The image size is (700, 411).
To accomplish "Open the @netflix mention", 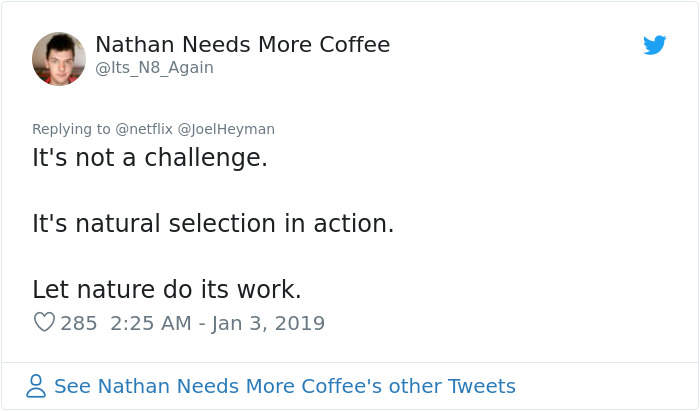I will [144, 129].
